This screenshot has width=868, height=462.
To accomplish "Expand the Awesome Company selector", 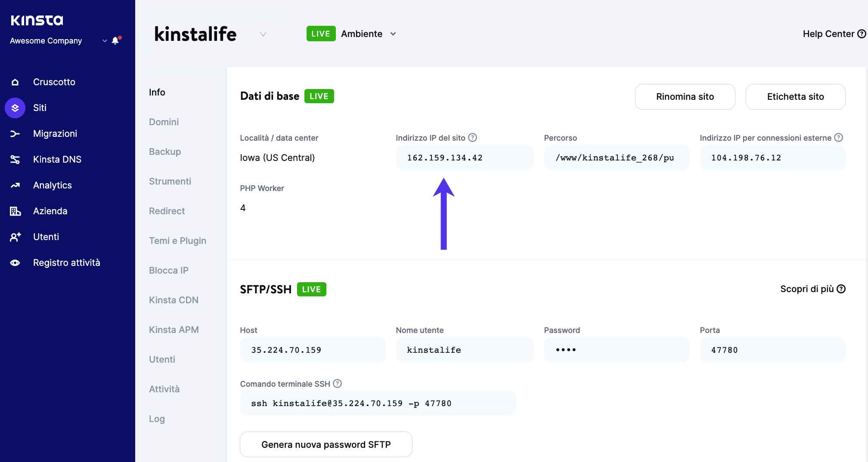I will tap(104, 41).
